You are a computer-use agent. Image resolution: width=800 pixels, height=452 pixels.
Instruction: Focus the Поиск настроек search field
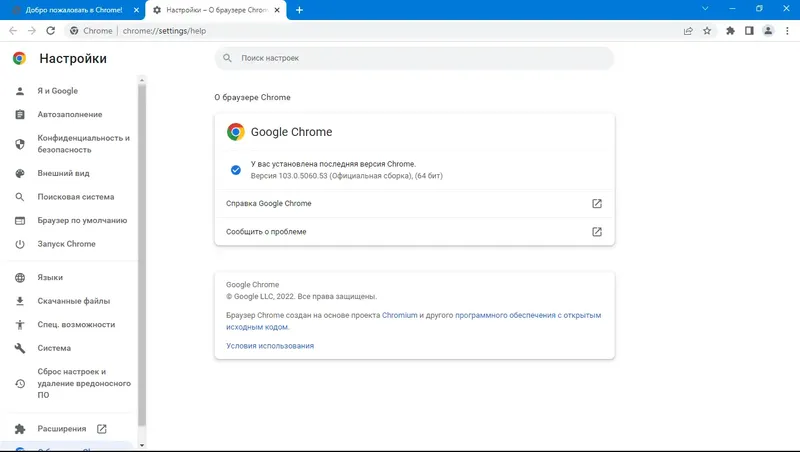[414, 58]
